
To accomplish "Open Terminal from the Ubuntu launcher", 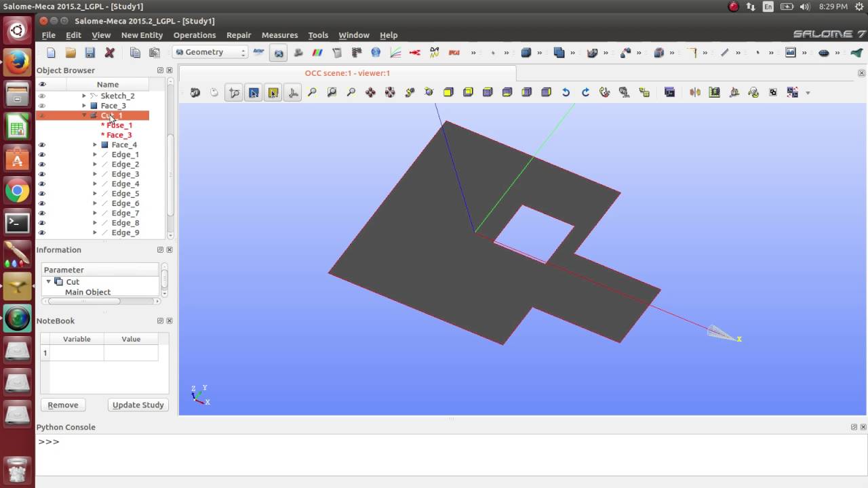I will pos(17,222).
